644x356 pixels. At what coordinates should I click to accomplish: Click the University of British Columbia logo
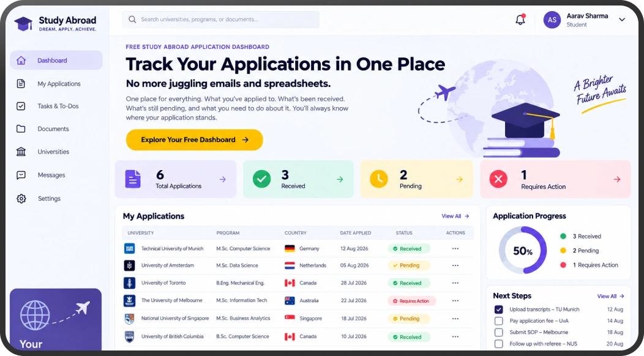[x=129, y=336]
